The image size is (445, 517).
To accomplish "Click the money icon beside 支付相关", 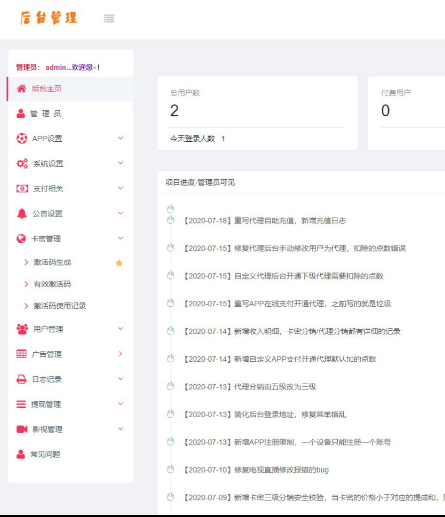I will (x=22, y=189).
